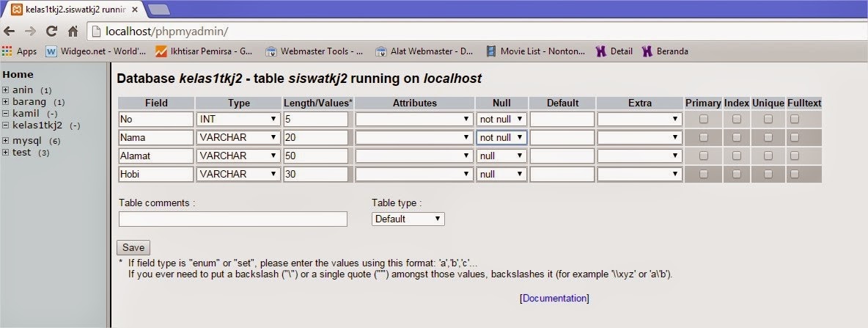
Task: Open Null dropdown for No field
Action: pyautogui.click(x=501, y=119)
